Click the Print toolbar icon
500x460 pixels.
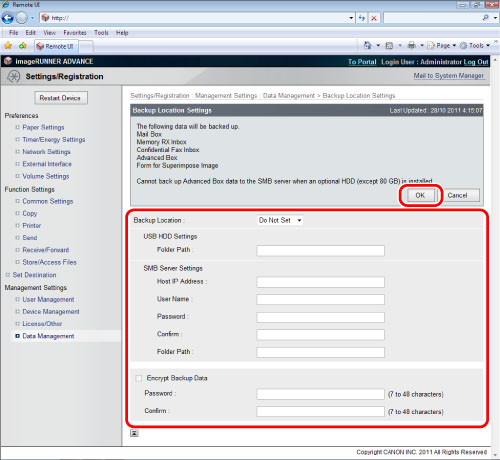click(x=412, y=45)
